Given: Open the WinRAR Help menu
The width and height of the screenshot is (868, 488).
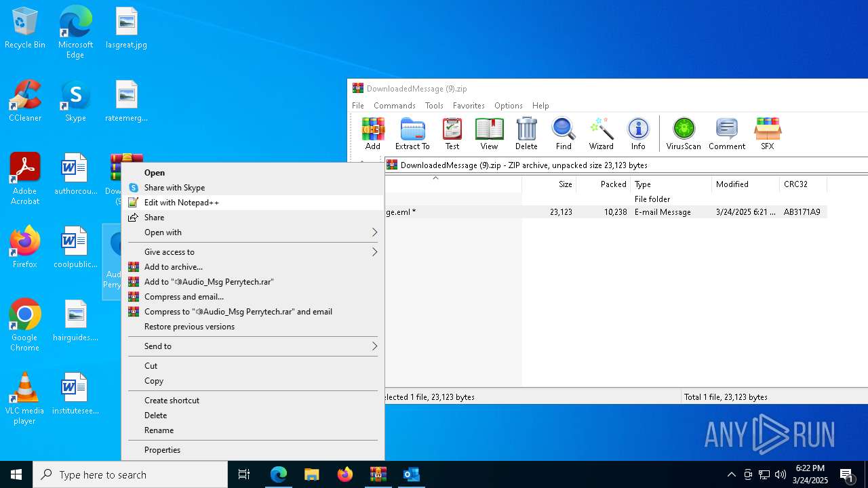Looking at the screenshot, I should pyautogui.click(x=540, y=106).
